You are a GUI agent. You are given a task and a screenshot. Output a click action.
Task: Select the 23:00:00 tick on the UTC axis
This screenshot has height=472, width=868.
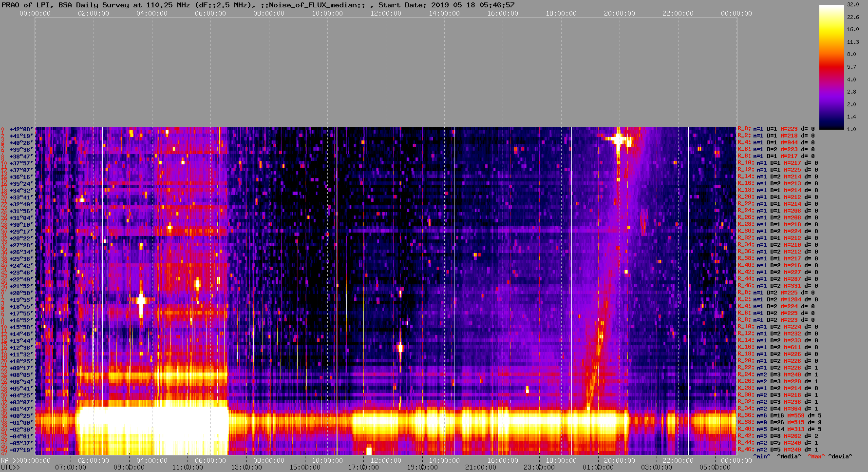539,467
